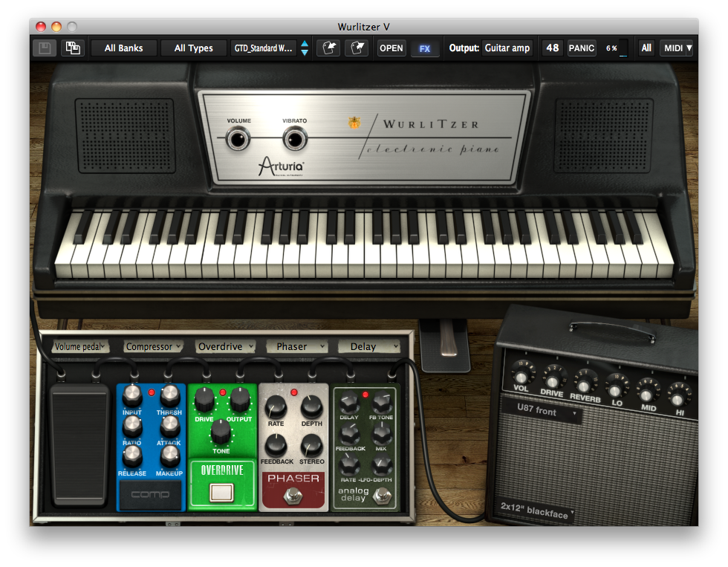This screenshot has height=567, width=728.
Task: Click the 48 polyphony value
Action: 553,48
